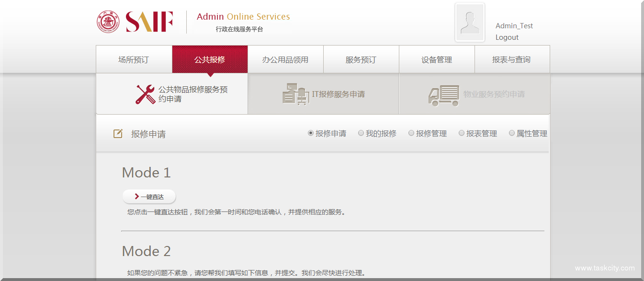Click the Logout link

point(507,37)
